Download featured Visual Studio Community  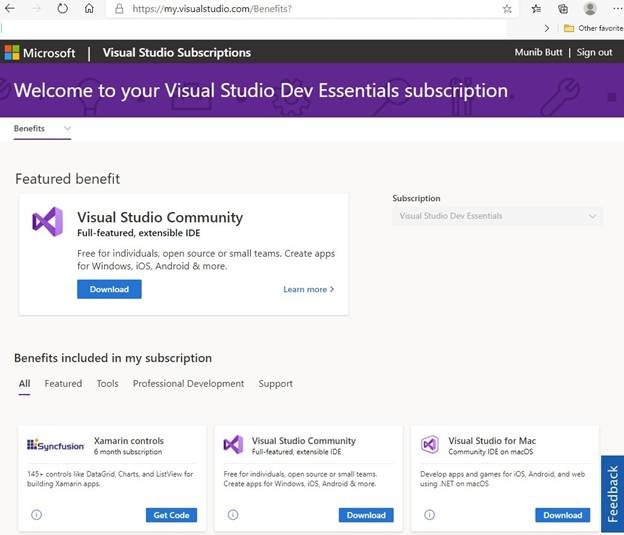point(109,289)
